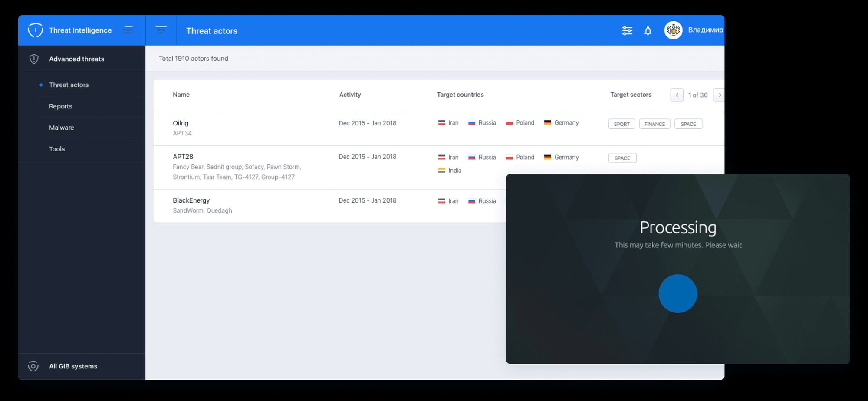Sort by the Activity column header

(x=350, y=95)
